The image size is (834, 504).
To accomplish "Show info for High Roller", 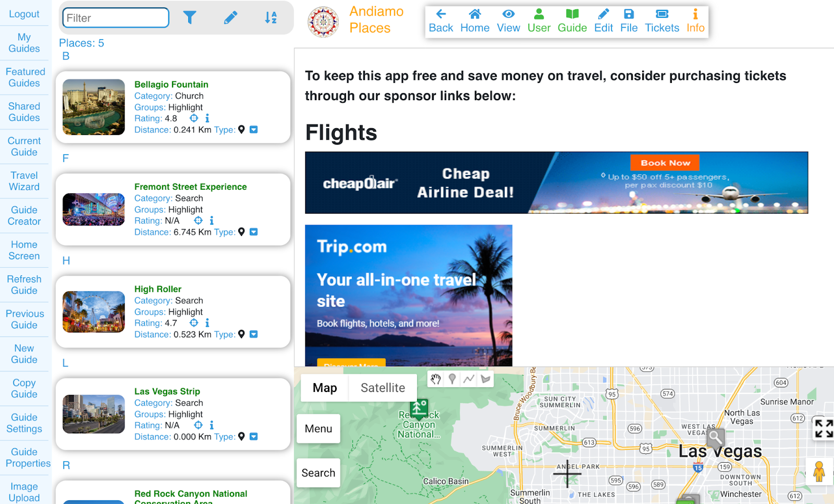I will 207,323.
